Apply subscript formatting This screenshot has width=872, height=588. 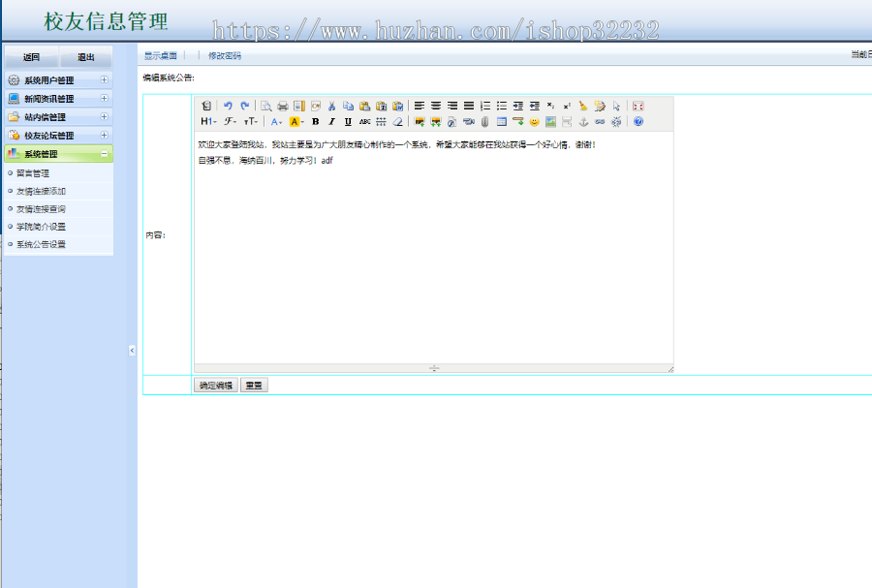tap(550, 106)
